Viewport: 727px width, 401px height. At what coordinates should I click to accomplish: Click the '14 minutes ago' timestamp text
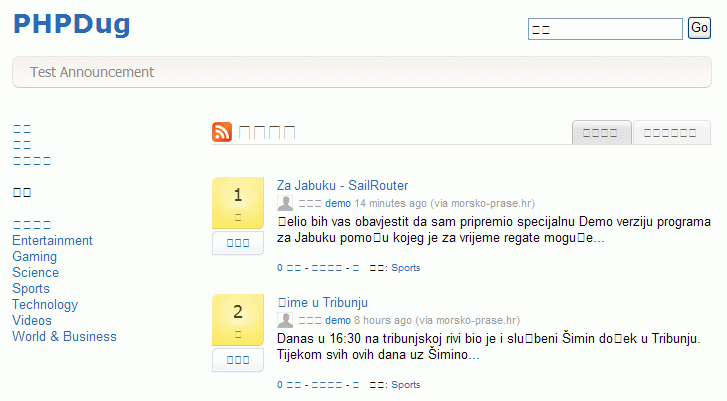pyautogui.click(x=391, y=204)
